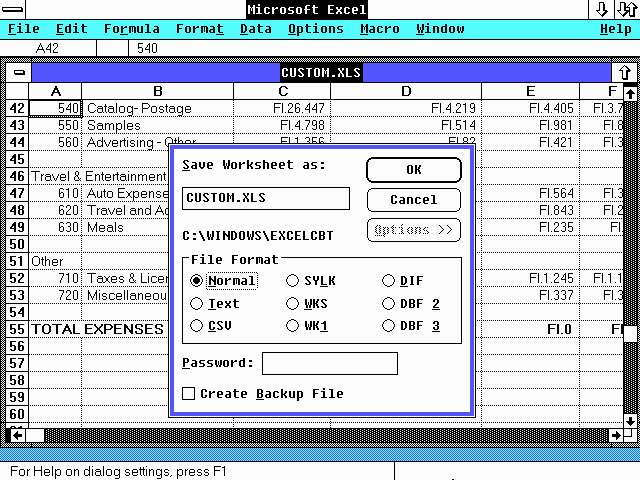Open the Format menu

pos(200,29)
